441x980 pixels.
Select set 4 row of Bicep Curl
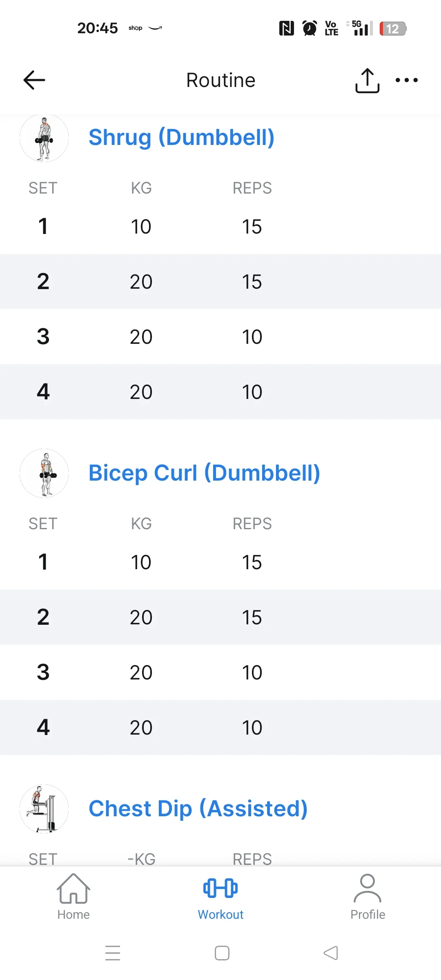point(220,728)
